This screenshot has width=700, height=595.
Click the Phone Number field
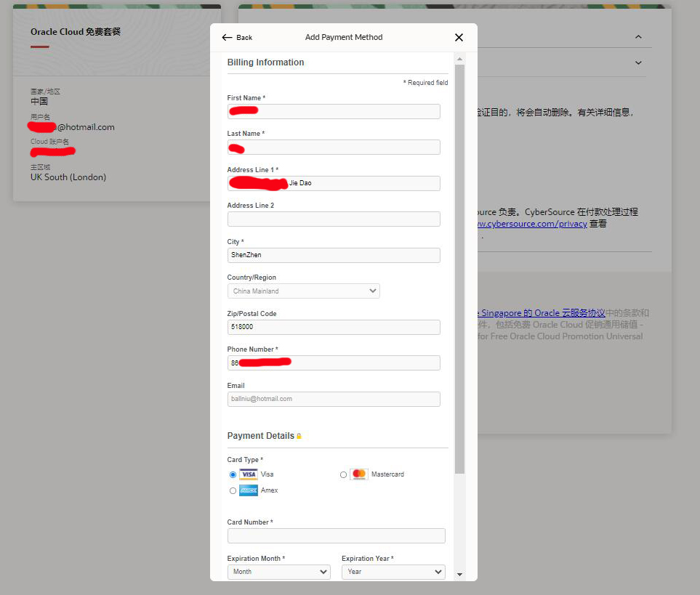(x=334, y=363)
